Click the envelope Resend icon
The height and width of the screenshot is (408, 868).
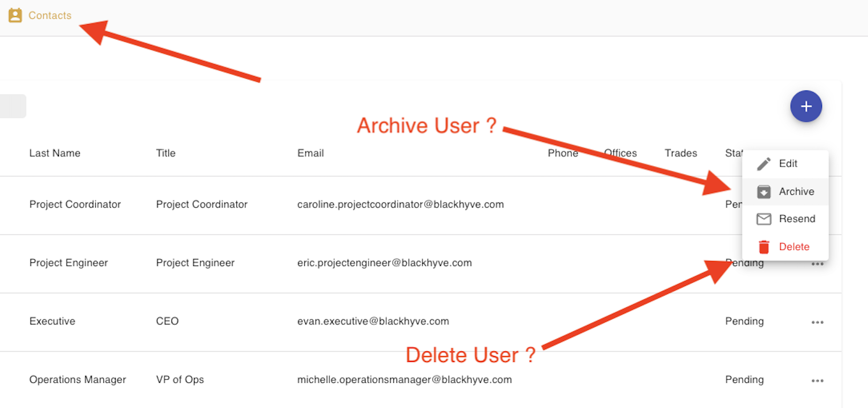point(764,219)
